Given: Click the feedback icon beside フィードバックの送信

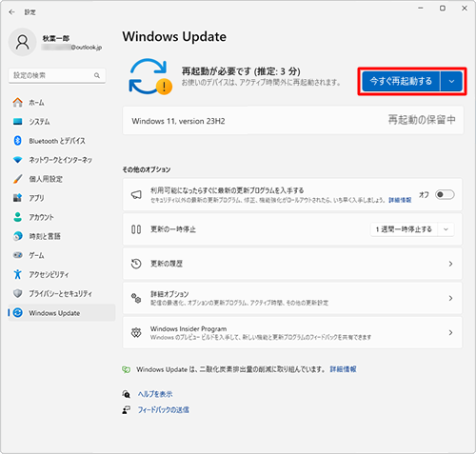Looking at the screenshot, I should (127, 410).
